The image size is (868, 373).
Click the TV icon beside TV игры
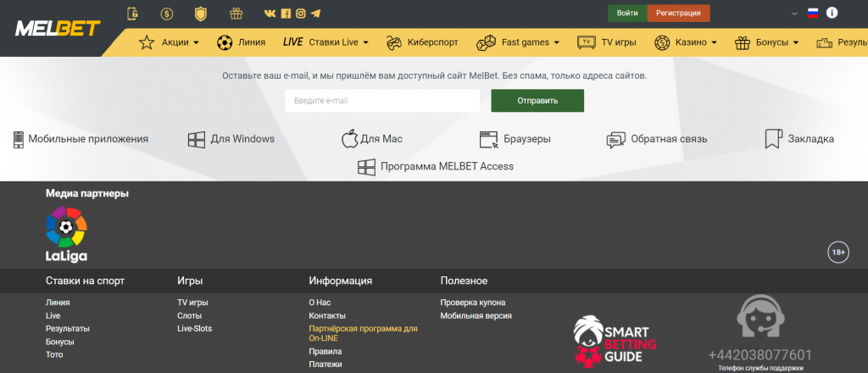coord(586,42)
